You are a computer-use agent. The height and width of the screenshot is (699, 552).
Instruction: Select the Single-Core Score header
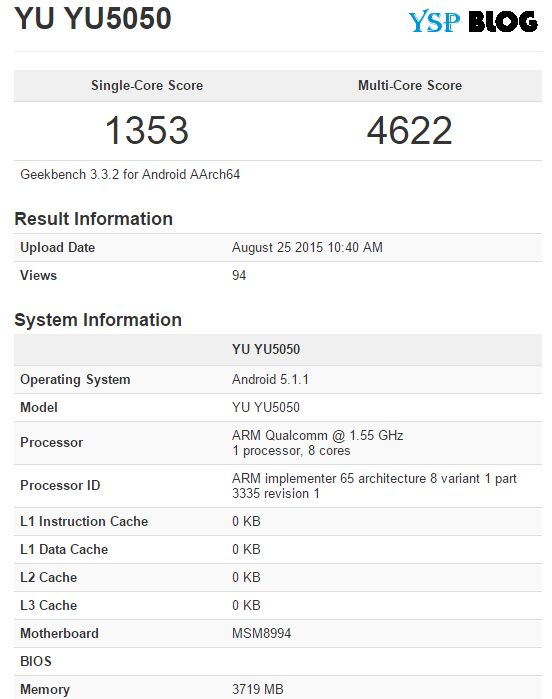147,85
